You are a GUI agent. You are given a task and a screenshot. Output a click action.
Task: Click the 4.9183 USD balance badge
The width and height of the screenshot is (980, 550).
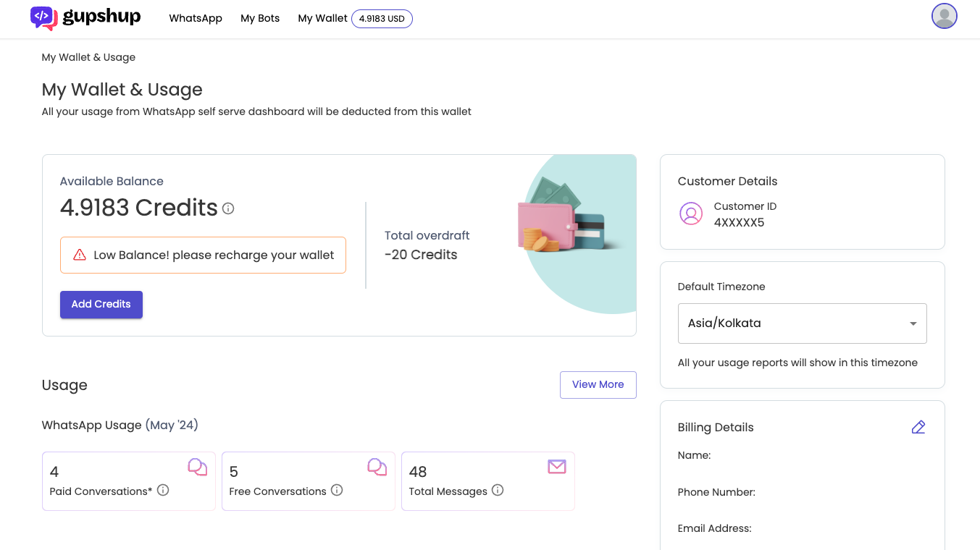tap(382, 19)
